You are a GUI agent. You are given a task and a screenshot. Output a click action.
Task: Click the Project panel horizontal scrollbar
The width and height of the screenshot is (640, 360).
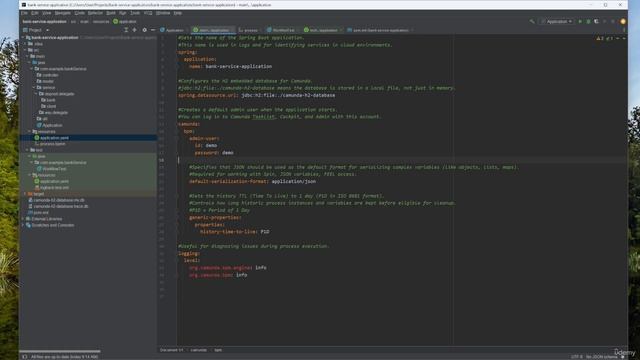click(x=60, y=351)
